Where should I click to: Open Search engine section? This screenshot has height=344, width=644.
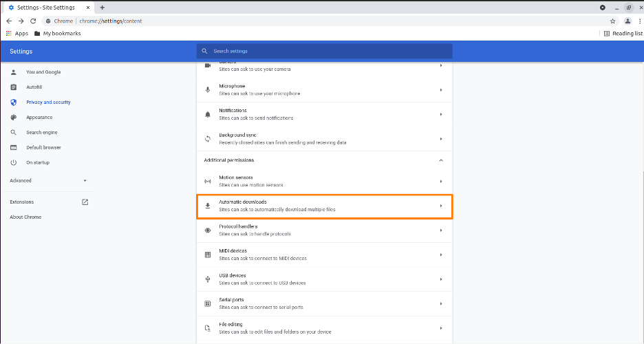coord(42,132)
